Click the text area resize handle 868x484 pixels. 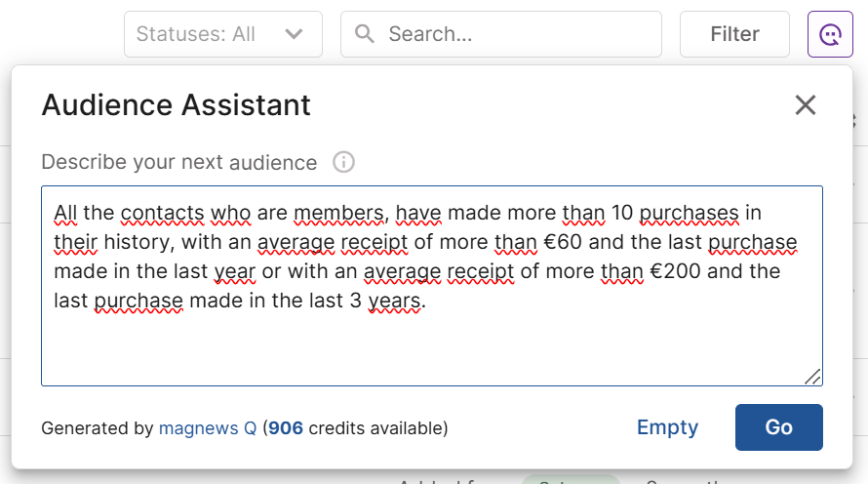[x=813, y=377]
